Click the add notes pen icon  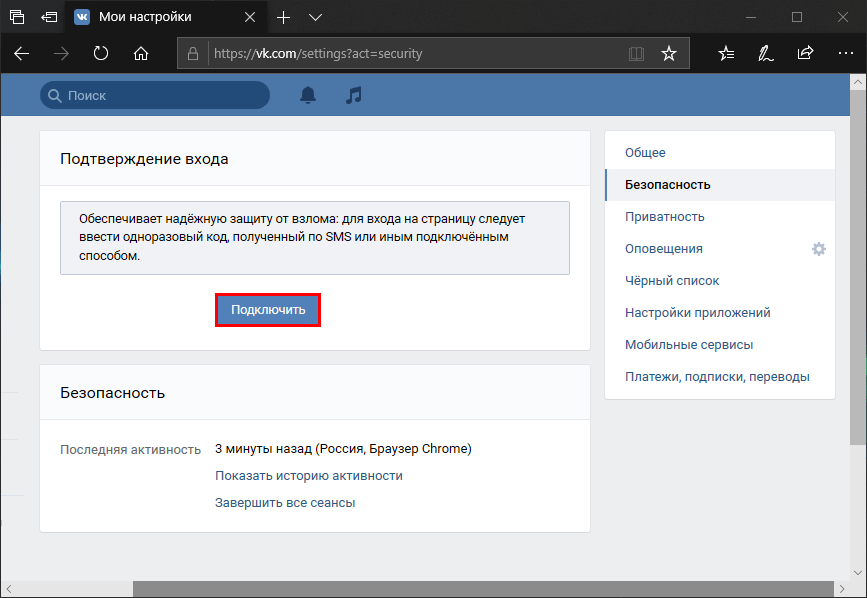(766, 54)
